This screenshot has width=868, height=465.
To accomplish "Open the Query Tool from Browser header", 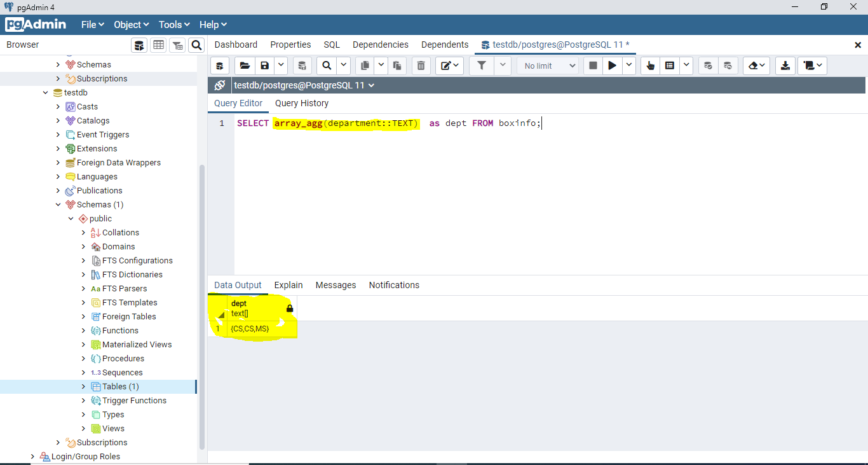I will [x=139, y=45].
